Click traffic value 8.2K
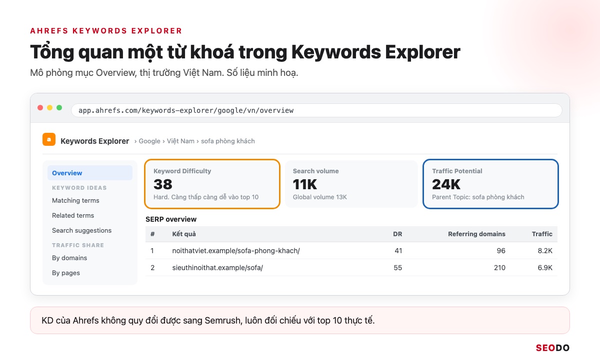The height and width of the screenshot is (364, 600). [545, 251]
